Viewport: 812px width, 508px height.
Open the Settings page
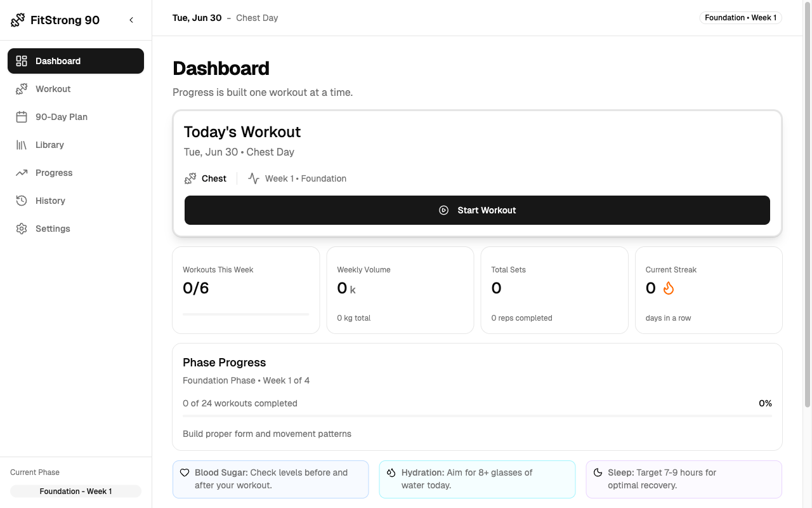click(x=75, y=229)
